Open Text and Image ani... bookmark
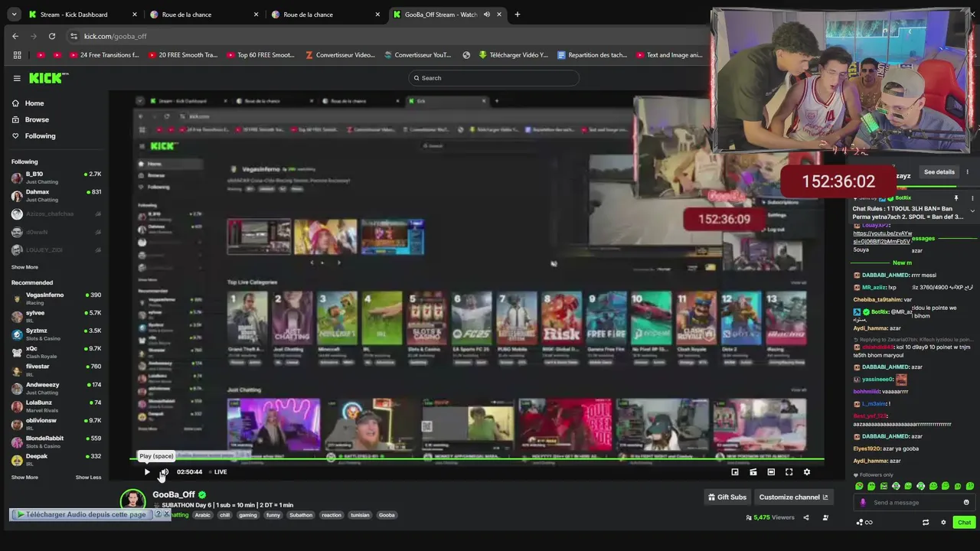The image size is (980, 551). pos(669,55)
